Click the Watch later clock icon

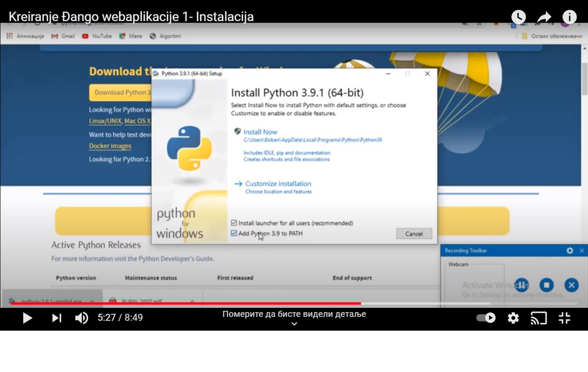click(x=519, y=17)
